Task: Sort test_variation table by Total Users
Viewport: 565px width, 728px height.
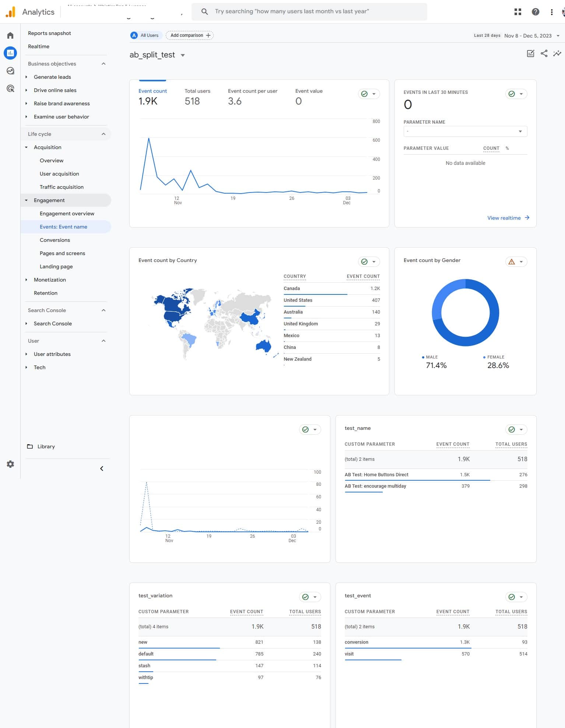Action: [x=305, y=612]
